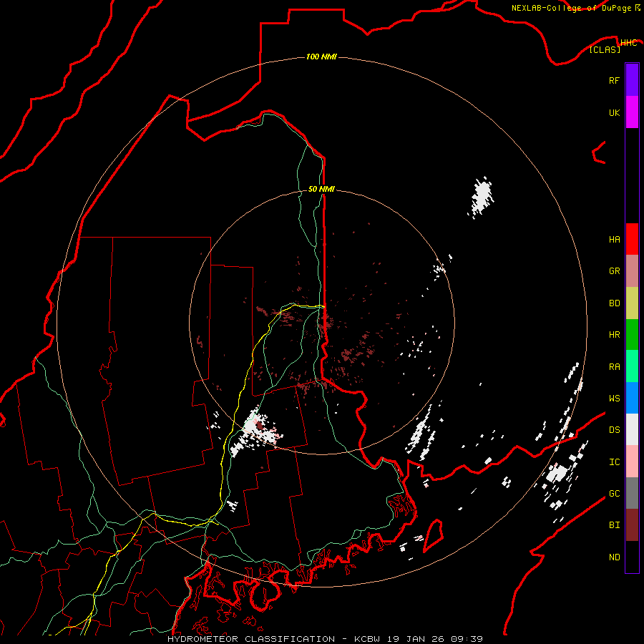Click the 50 NMI range ring label
The height and width of the screenshot is (644, 644).
tap(321, 189)
